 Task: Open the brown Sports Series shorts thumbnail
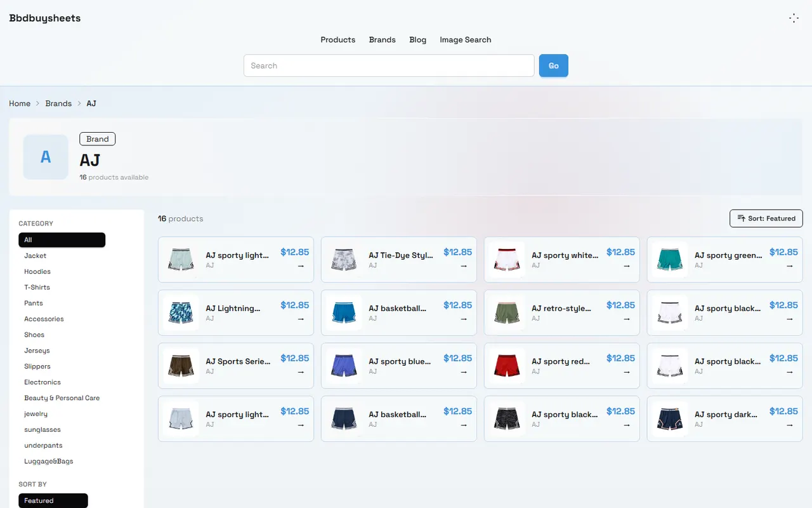coord(181,366)
